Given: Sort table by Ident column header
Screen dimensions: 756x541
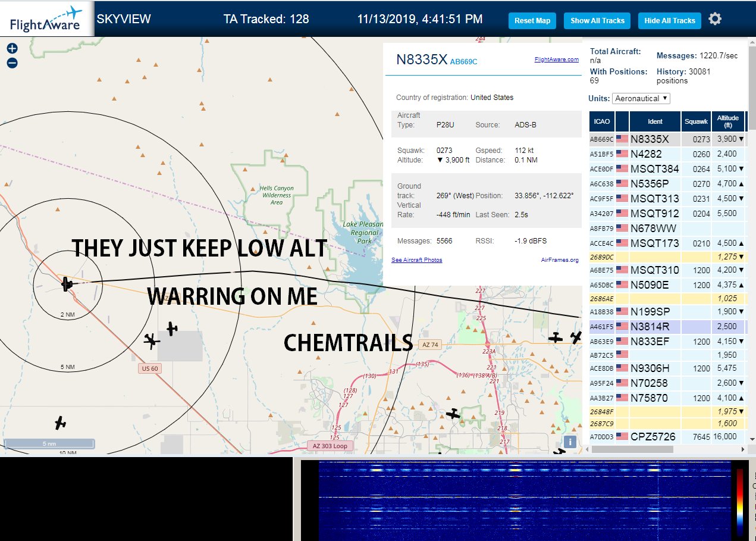Looking at the screenshot, I should tap(655, 121).
